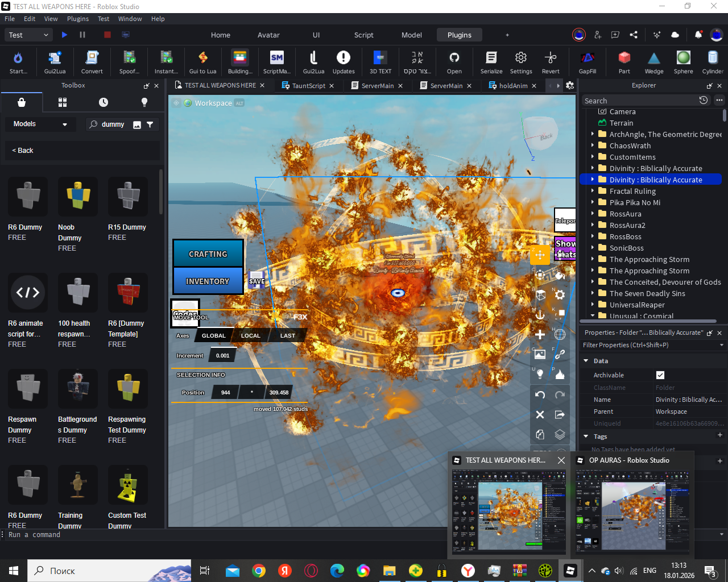Select the F3X Mesh sphere tool

point(560,334)
